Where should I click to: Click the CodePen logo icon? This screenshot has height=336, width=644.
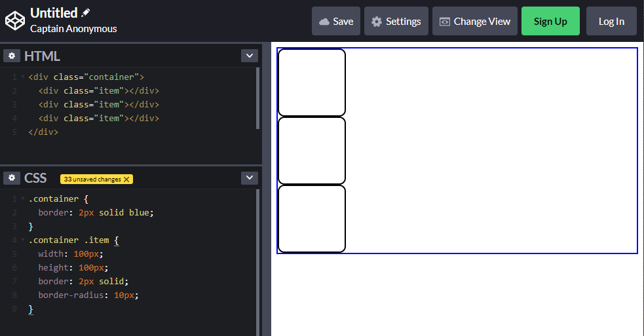[x=15, y=20]
